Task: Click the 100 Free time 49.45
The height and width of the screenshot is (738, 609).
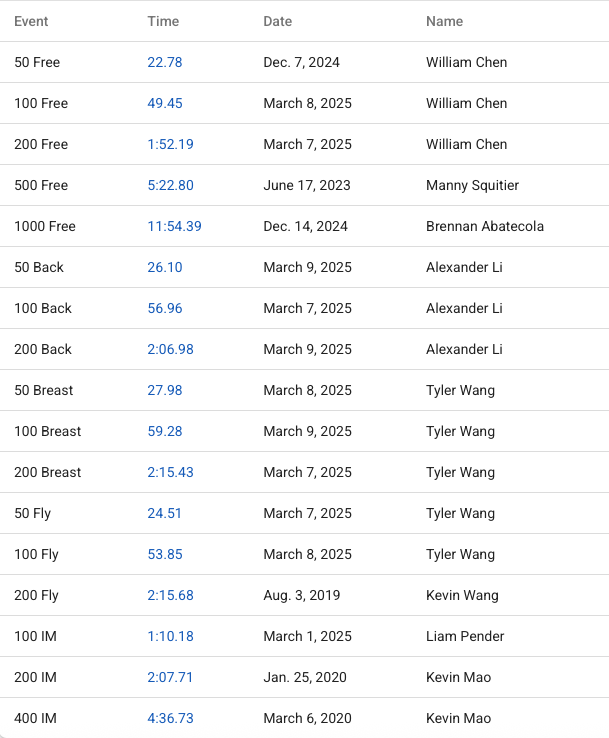Action: coord(165,103)
